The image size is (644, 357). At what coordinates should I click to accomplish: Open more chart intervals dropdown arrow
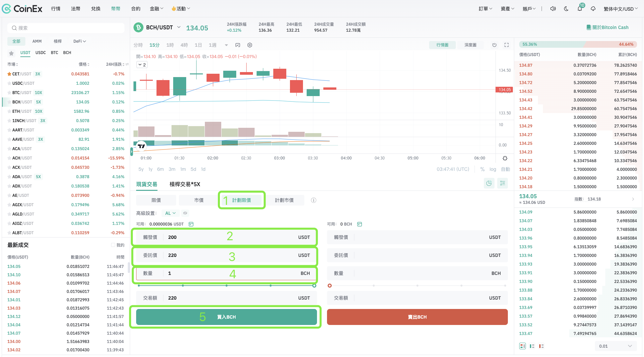click(x=226, y=45)
